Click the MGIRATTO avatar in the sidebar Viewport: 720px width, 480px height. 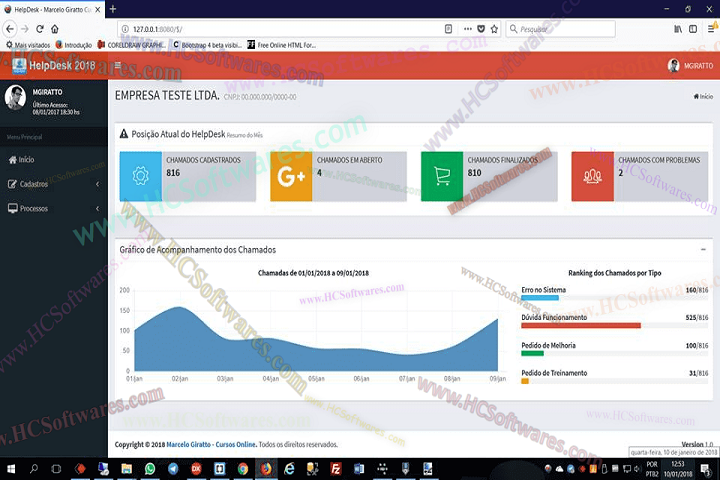(15, 98)
